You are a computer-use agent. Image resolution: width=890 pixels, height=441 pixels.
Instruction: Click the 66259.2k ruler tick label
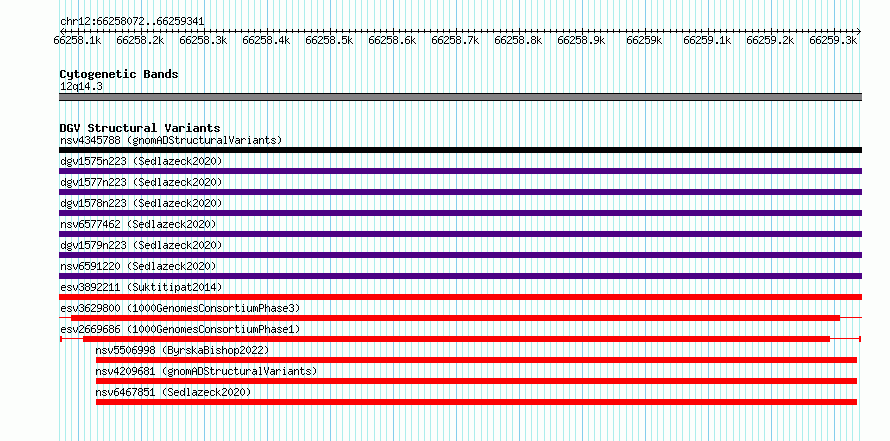click(771, 40)
